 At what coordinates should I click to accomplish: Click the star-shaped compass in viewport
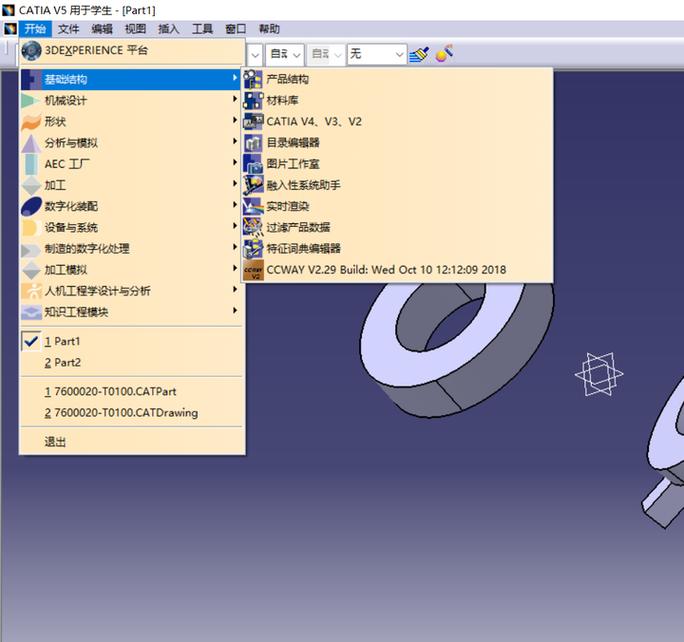(x=598, y=374)
